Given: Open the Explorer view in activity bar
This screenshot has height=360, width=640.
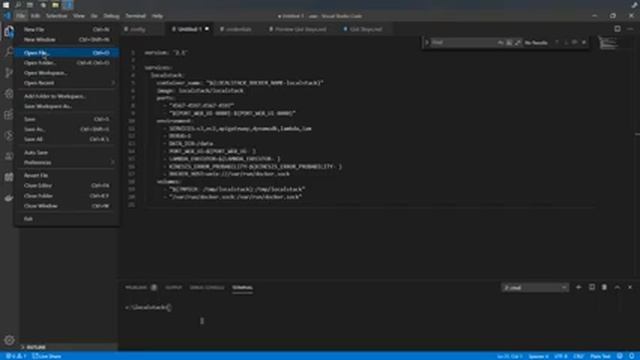Looking at the screenshot, I should point(9,31).
